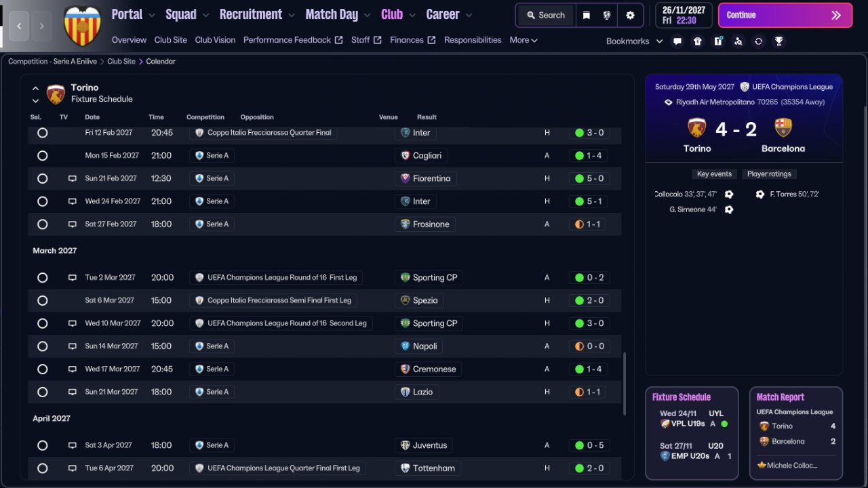
Task: Expand the Bookmarks dropdown
Action: [634, 41]
